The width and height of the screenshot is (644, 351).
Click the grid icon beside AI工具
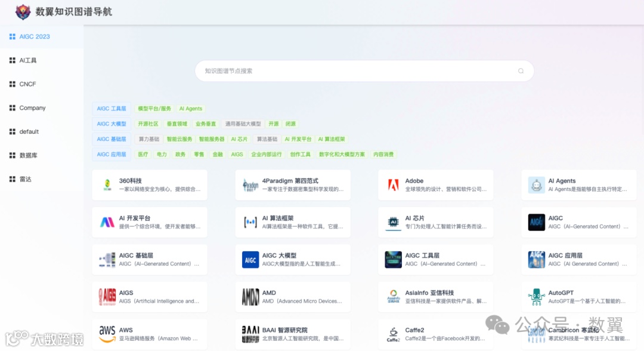(13, 60)
